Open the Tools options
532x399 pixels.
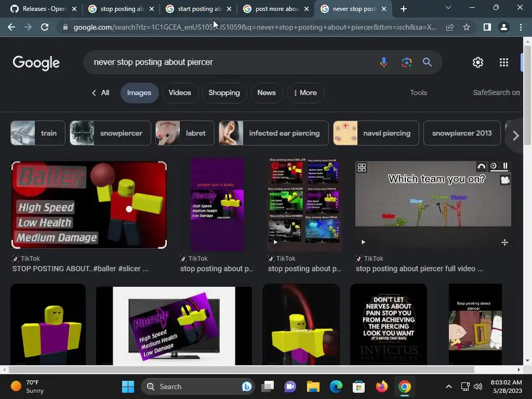click(418, 92)
